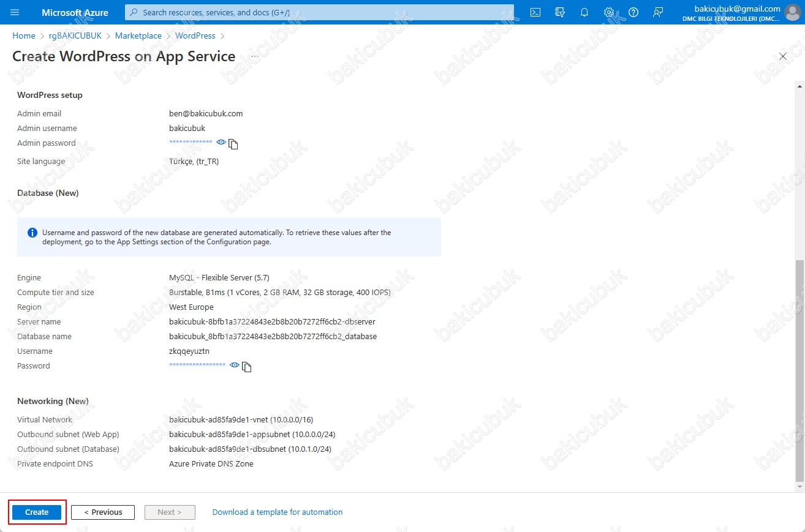
Task: Copy the admin password to clipboard
Action: pyautogui.click(x=233, y=144)
